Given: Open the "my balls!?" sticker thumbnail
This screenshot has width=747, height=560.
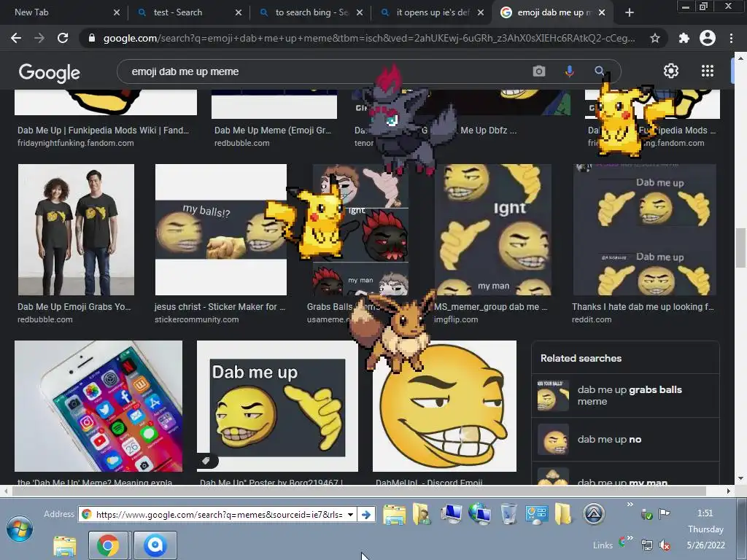Looking at the screenshot, I should (220, 230).
